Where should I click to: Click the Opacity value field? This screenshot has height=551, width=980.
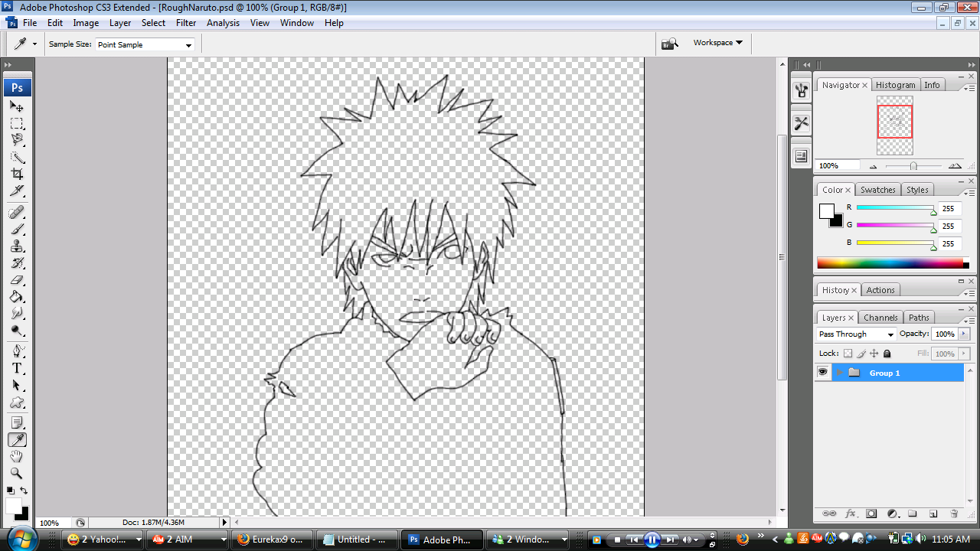pos(945,334)
